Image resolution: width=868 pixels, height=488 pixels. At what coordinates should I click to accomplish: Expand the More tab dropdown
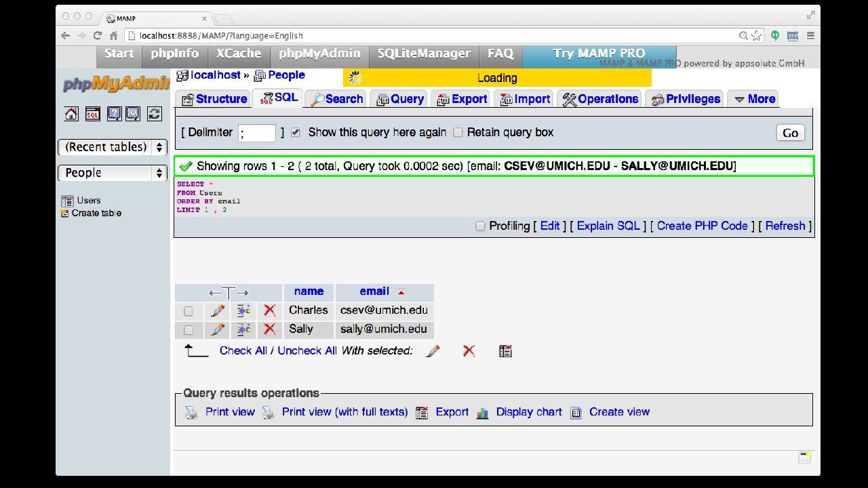(x=754, y=99)
